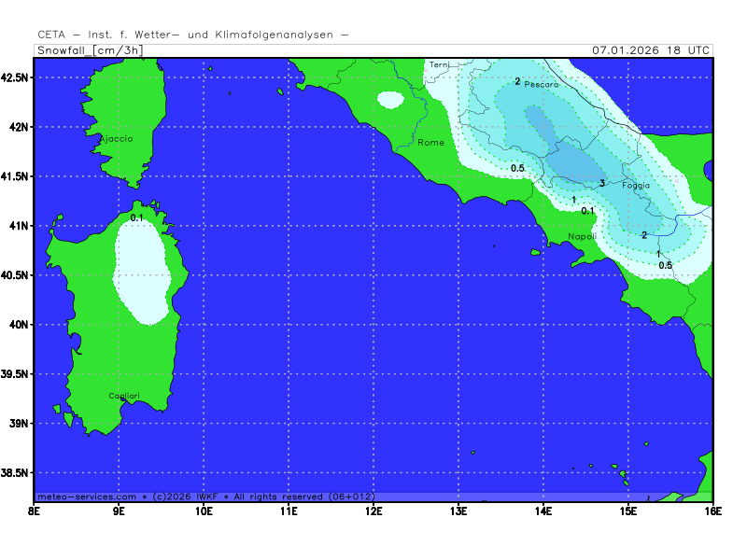Click the Terni city label
Viewport: 747px width, 560px height.
(439, 64)
